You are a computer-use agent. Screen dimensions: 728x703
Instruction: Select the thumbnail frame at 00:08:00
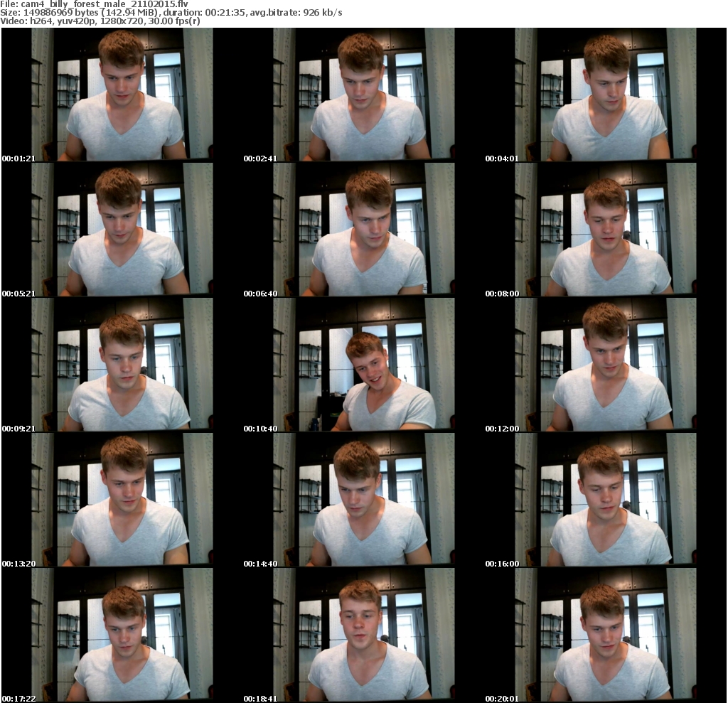point(606,230)
